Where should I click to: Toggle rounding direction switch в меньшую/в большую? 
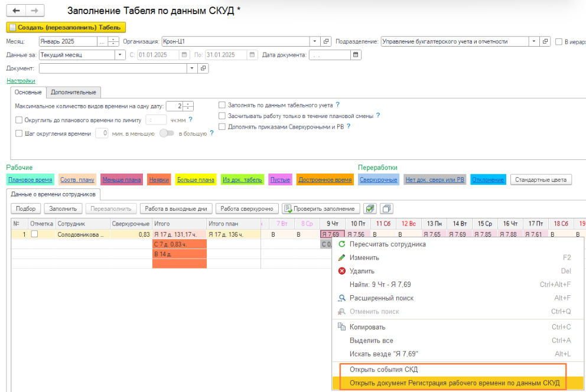click(x=168, y=133)
